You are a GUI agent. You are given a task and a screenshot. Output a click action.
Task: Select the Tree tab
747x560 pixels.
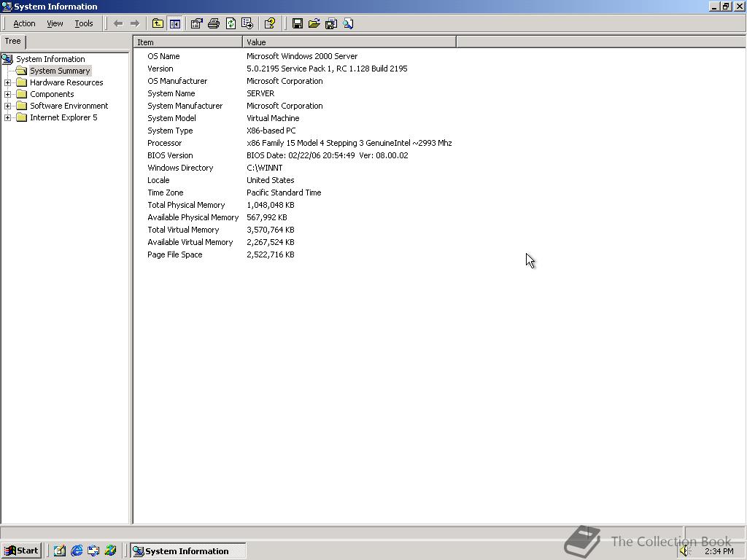(x=13, y=42)
